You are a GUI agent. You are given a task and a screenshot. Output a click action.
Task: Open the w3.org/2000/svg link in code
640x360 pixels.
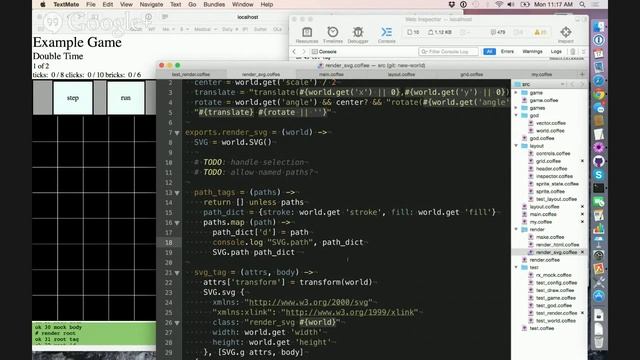coord(309,302)
